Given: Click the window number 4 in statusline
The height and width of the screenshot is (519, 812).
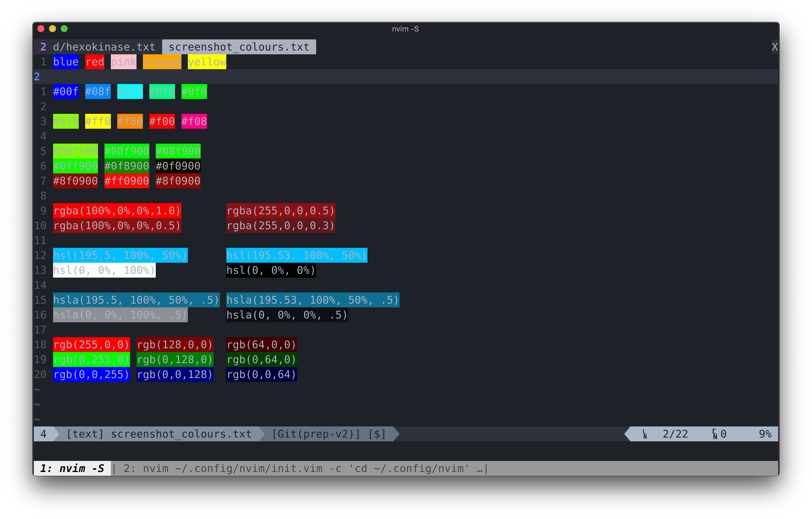Looking at the screenshot, I should coord(43,434).
